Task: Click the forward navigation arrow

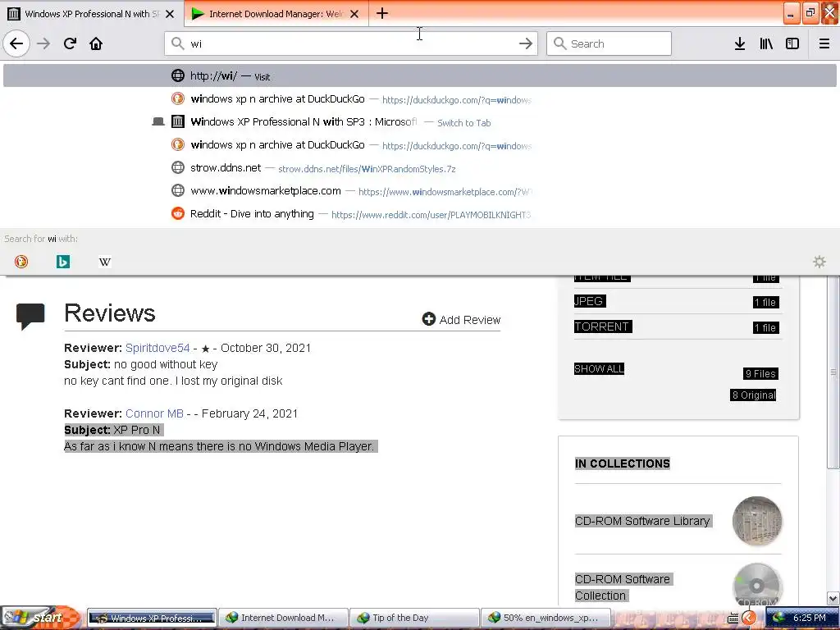Action: pyautogui.click(x=43, y=43)
